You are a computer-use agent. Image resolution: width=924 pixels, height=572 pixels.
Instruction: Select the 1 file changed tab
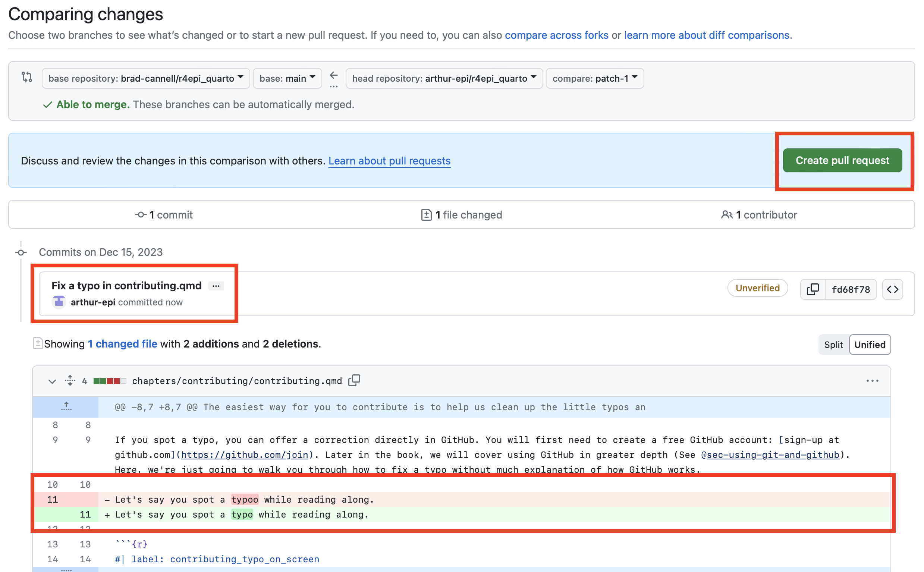pyautogui.click(x=461, y=215)
